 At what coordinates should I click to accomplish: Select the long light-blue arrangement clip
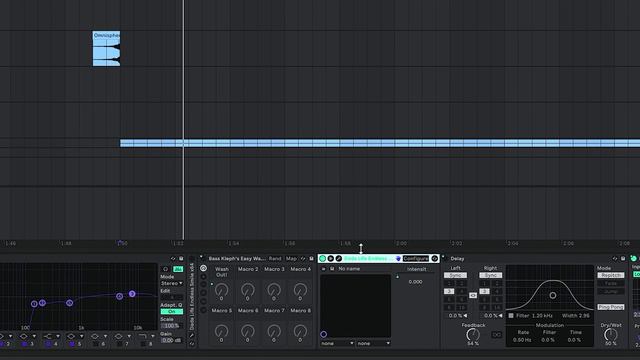(380, 143)
